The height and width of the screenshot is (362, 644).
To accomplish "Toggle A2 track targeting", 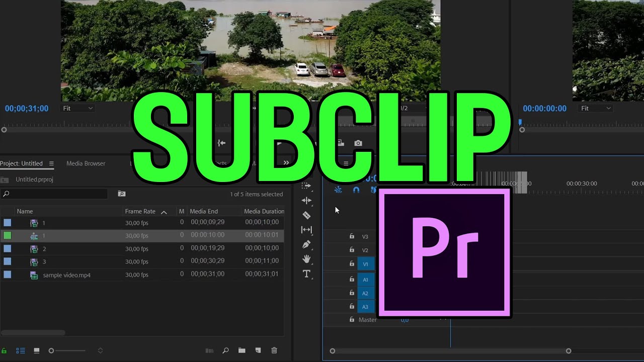I will tap(366, 293).
